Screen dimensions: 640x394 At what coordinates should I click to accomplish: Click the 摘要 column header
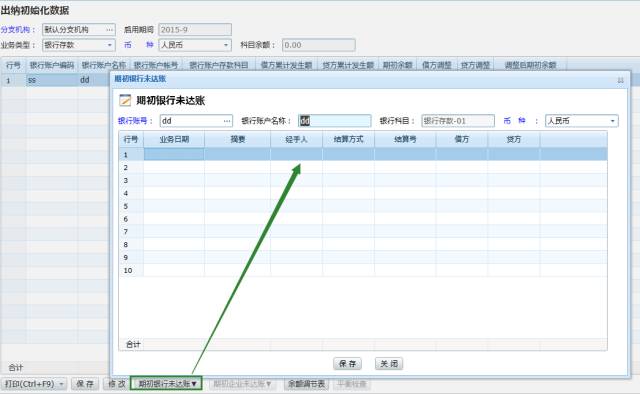pyautogui.click(x=238, y=139)
